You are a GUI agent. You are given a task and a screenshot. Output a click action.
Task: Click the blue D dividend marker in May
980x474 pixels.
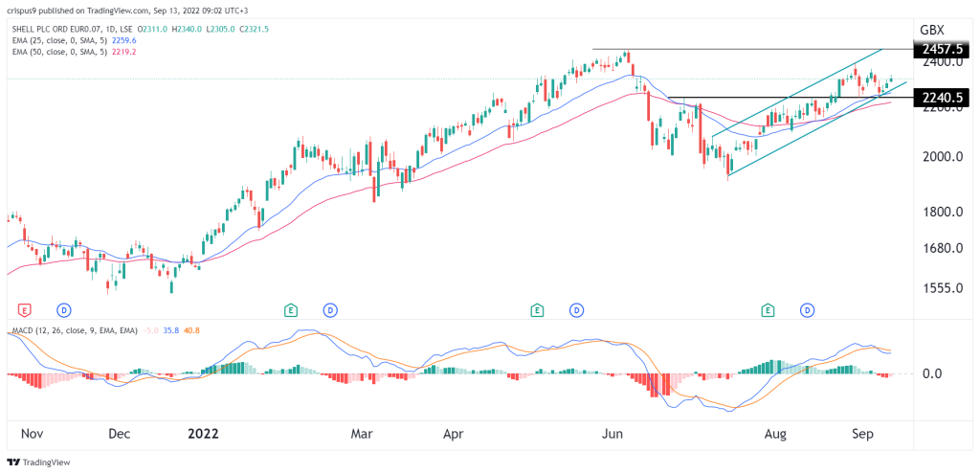click(577, 309)
